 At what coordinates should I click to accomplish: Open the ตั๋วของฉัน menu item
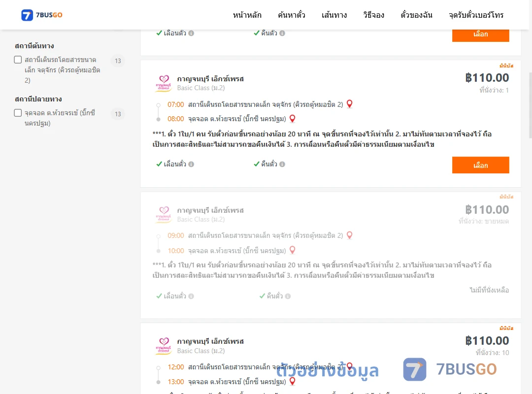coord(416,15)
